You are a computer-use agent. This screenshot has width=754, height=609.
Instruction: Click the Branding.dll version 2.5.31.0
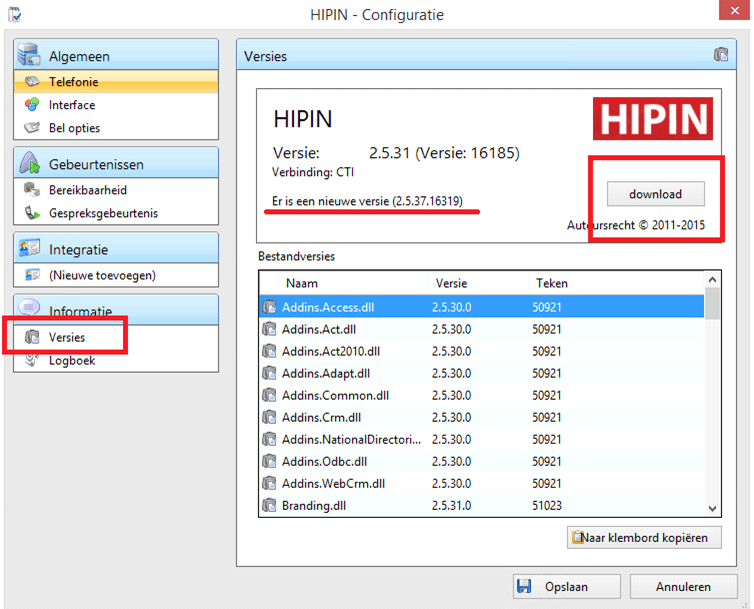(x=452, y=506)
